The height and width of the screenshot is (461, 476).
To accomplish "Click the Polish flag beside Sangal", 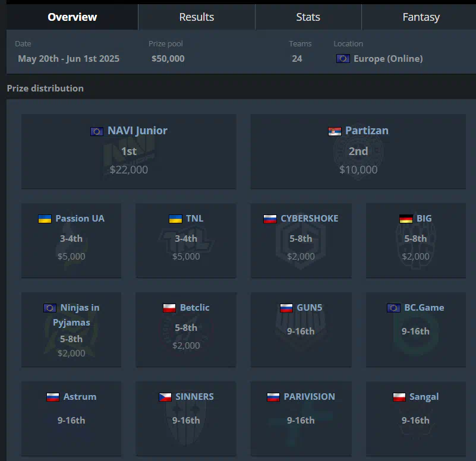I will (x=399, y=397).
